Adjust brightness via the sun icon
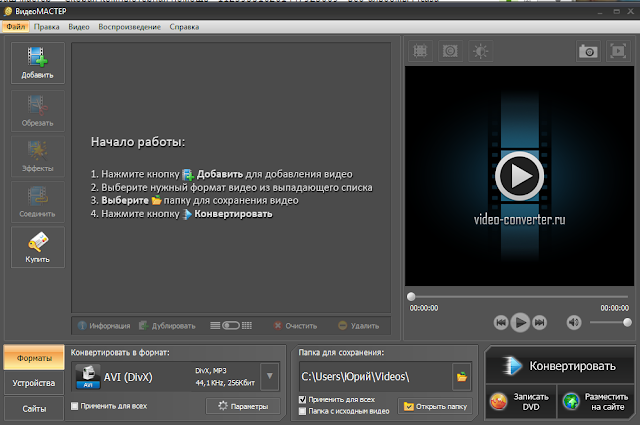640x425 pixels. [480, 51]
